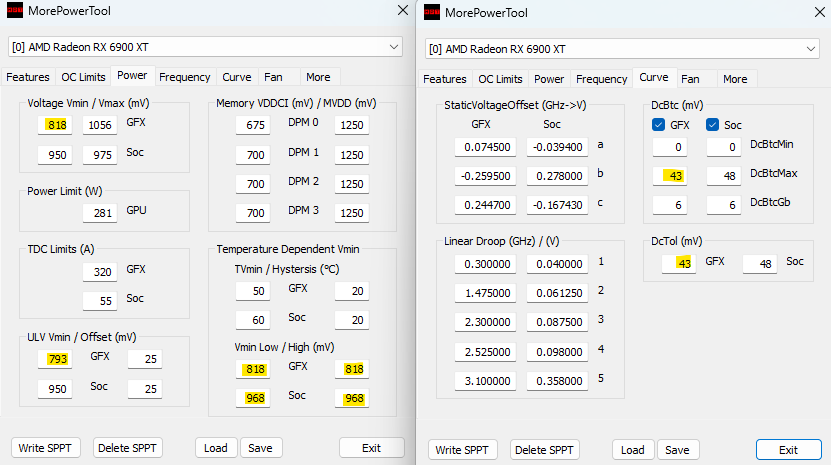The image size is (831, 465).
Task: Edit GFX coefficient c field 0.244700
Action: [x=485, y=205]
